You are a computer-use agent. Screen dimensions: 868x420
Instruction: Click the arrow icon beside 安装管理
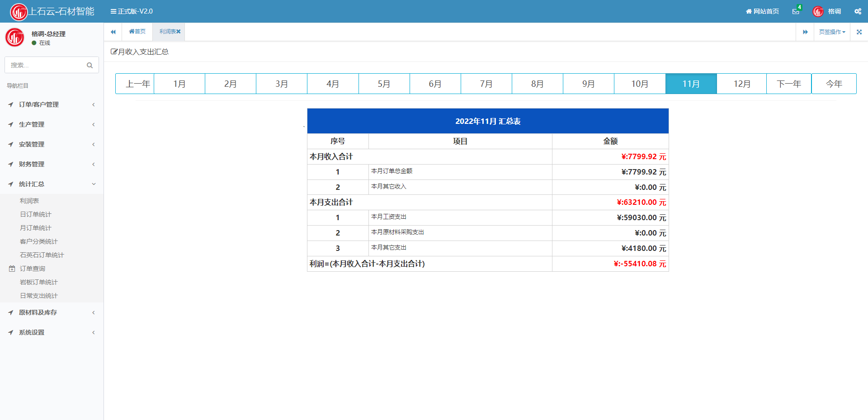(11, 144)
